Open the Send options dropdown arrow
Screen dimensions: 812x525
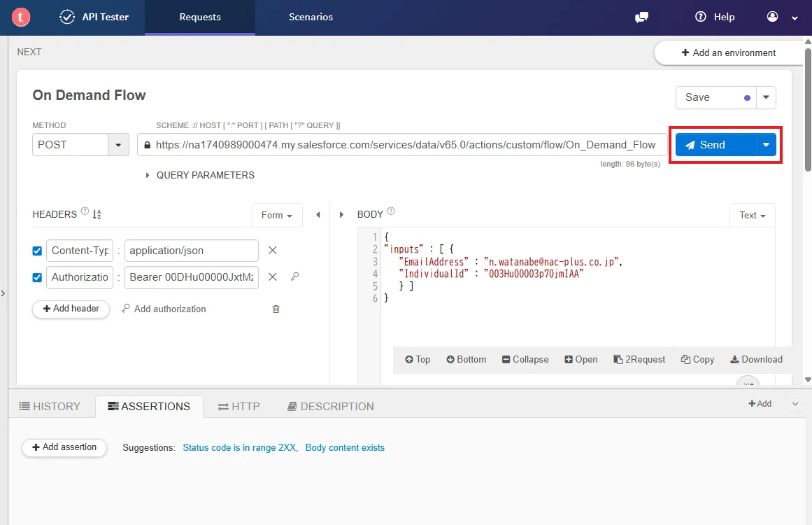click(x=767, y=145)
